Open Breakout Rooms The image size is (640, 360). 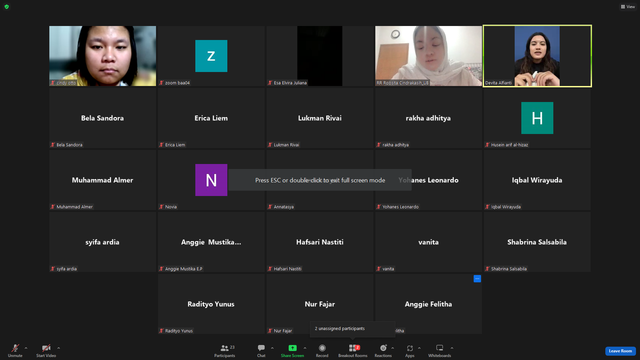[x=353, y=350]
